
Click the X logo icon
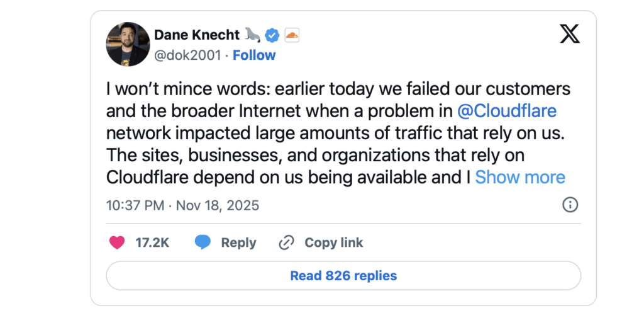tap(569, 33)
